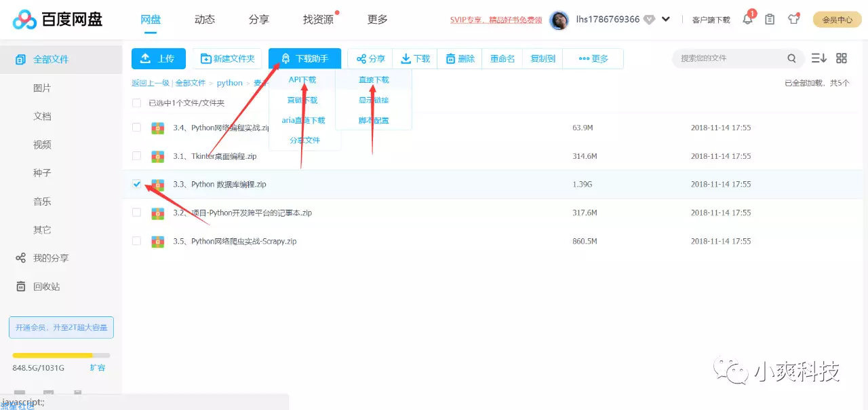This screenshot has height=410, width=868.
Task: Click the 重命名 button
Action: pyautogui.click(x=502, y=59)
